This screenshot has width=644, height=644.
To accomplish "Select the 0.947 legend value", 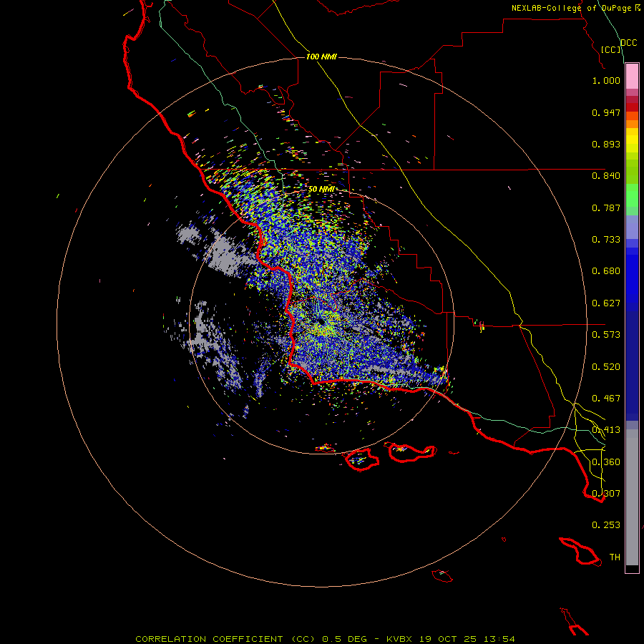I will [x=606, y=112].
